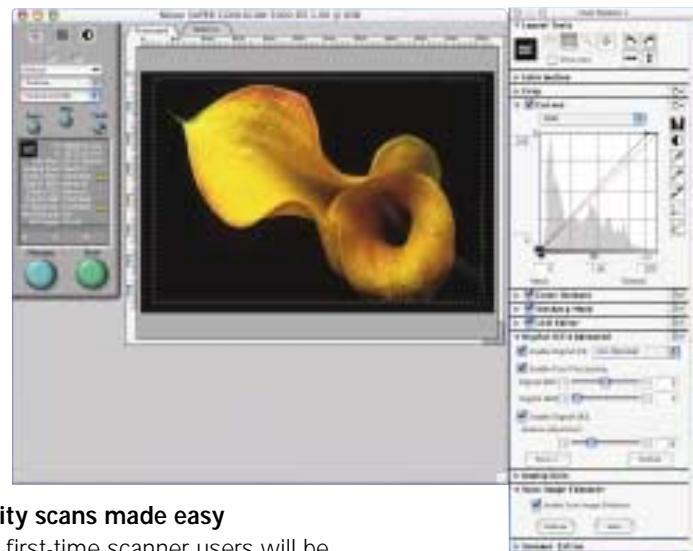Screen dimensions: 693x551
Task: Click the gamma midpoint value field under curves
Action: coord(597,268)
